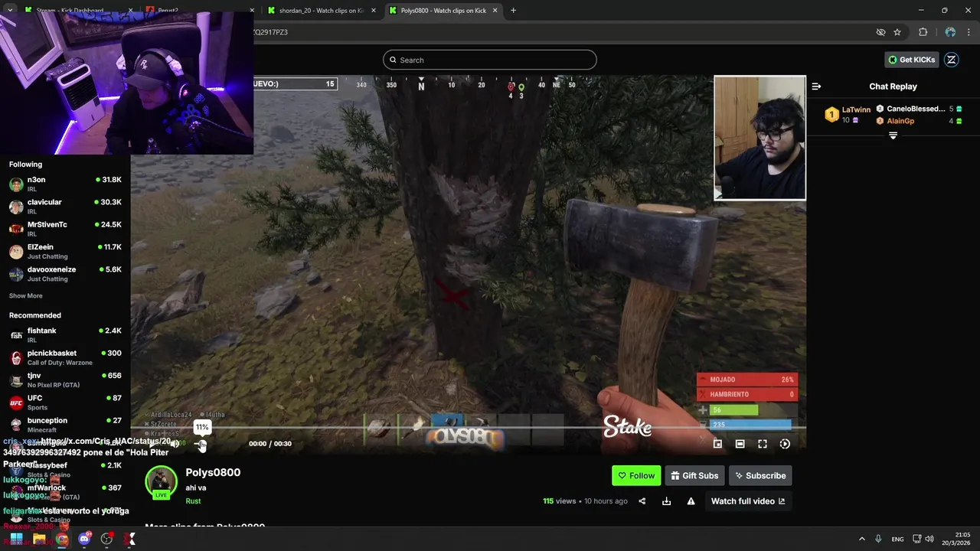Viewport: 980px width, 551px height.
Task: Open the browser tab search dropdown
Action: click(x=10, y=11)
